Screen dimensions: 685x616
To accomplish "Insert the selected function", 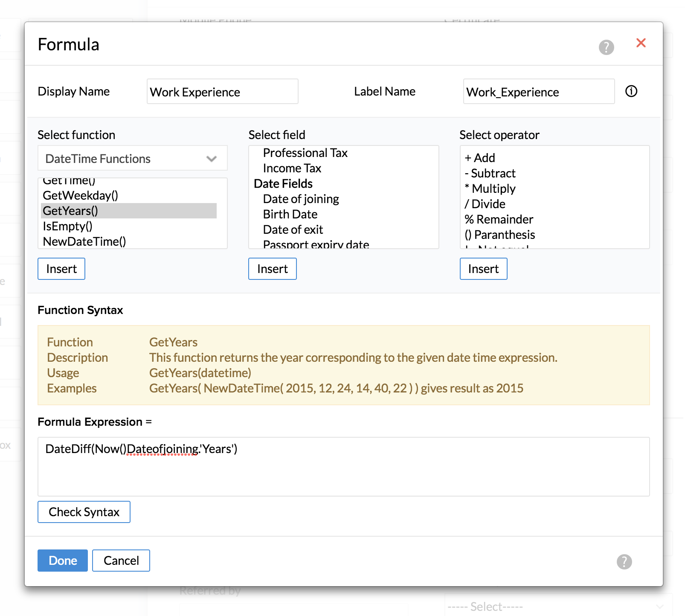I will click(61, 269).
